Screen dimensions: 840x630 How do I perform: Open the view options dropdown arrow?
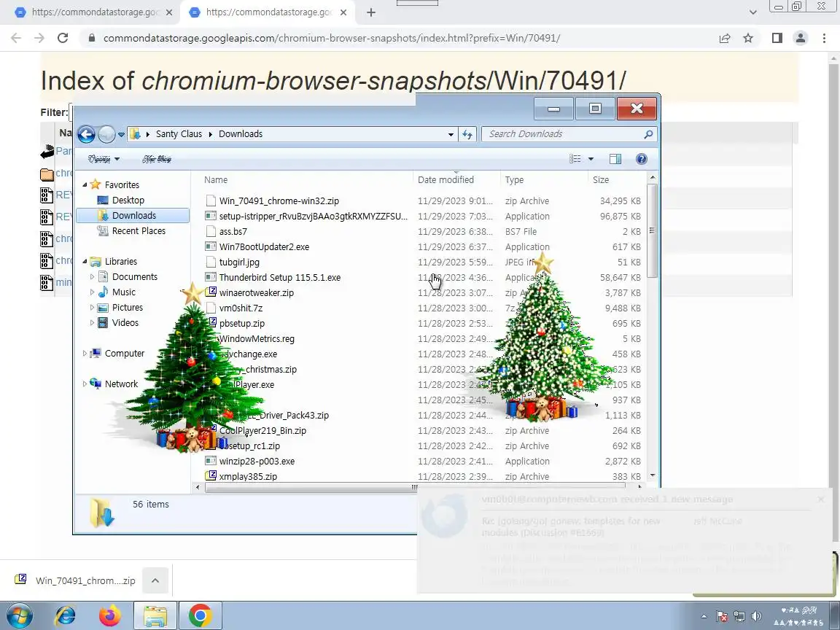point(591,159)
